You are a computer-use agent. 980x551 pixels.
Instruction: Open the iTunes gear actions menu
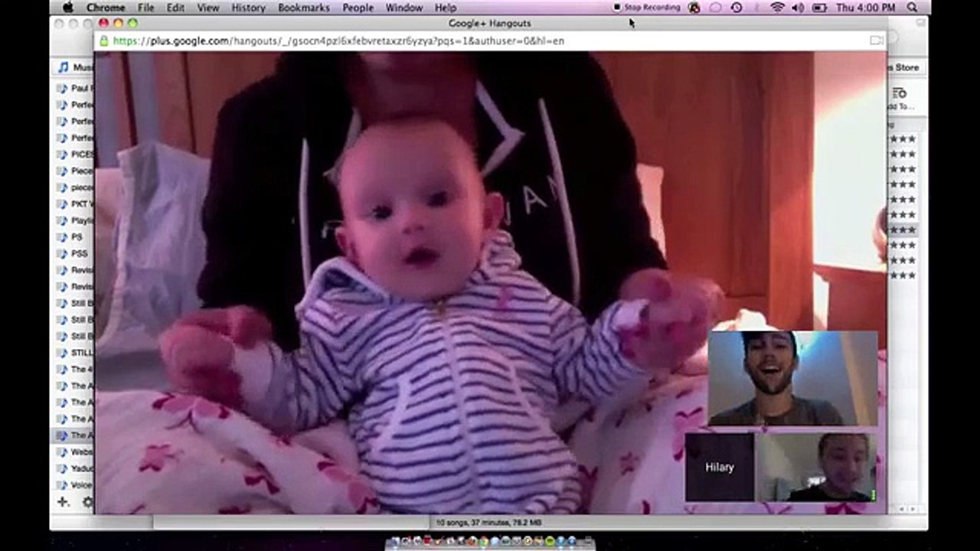88,502
